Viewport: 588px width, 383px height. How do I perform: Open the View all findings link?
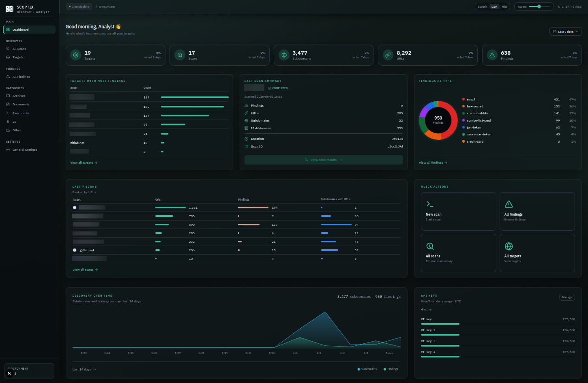coord(433,163)
